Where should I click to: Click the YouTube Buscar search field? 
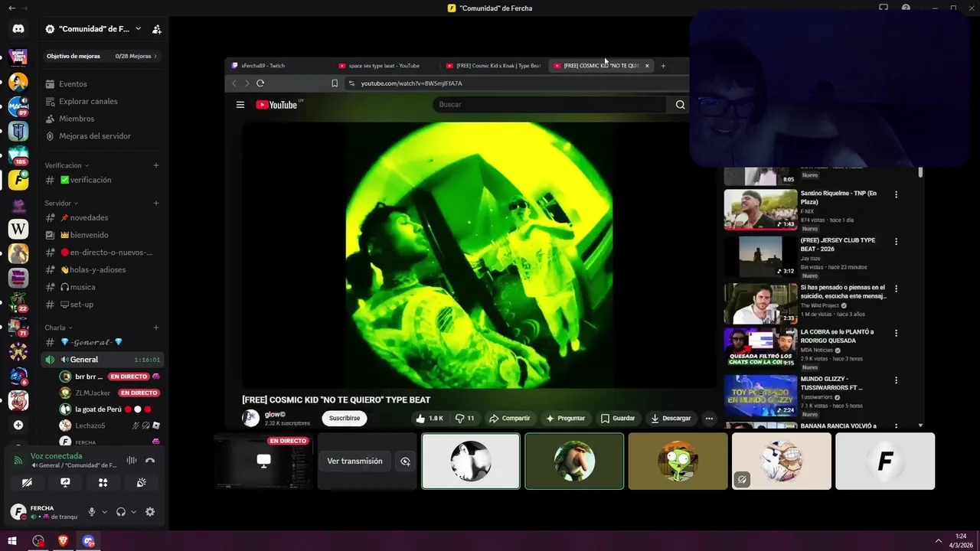(550, 105)
